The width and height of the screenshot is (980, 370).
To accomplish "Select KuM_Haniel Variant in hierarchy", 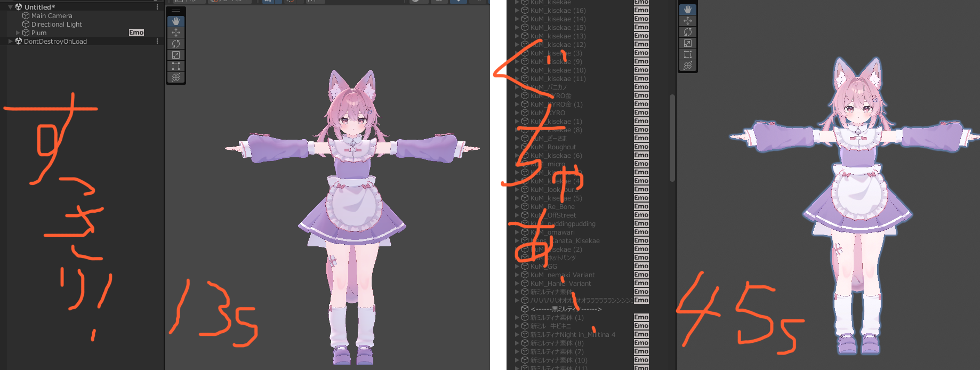I will point(561,284).
